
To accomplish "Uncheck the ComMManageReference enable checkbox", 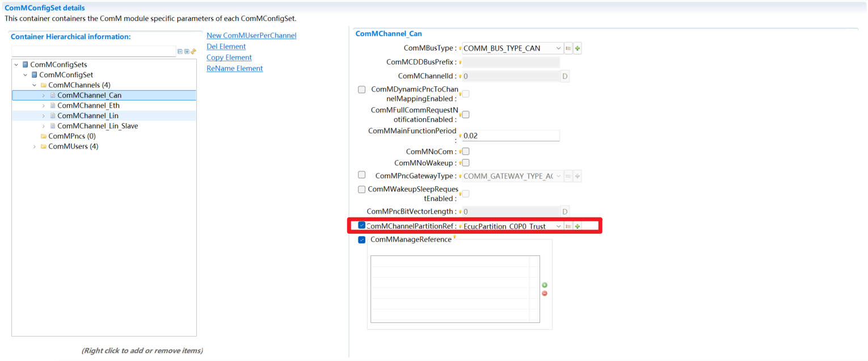I will [362, 240].
